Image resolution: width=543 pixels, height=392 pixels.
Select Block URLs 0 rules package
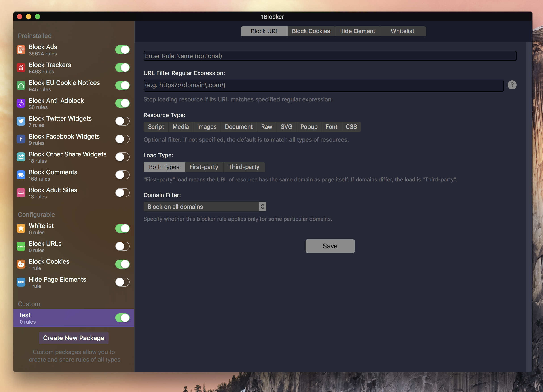[74, 247]
